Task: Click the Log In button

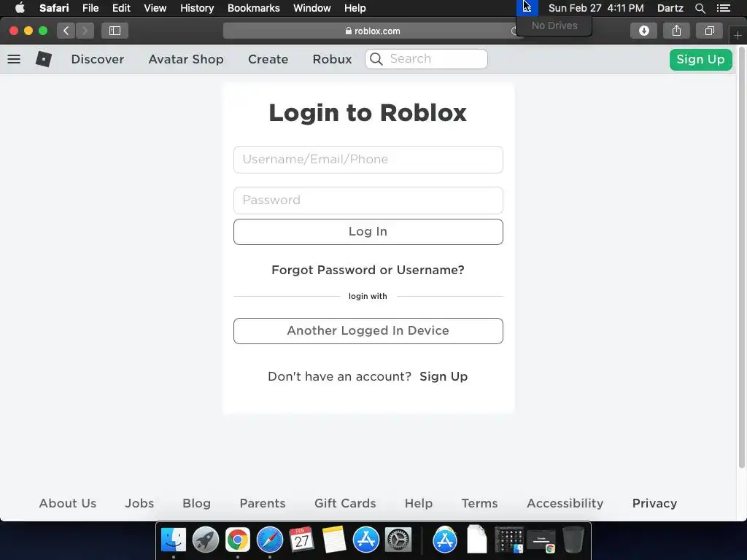Action: (368, 232)
